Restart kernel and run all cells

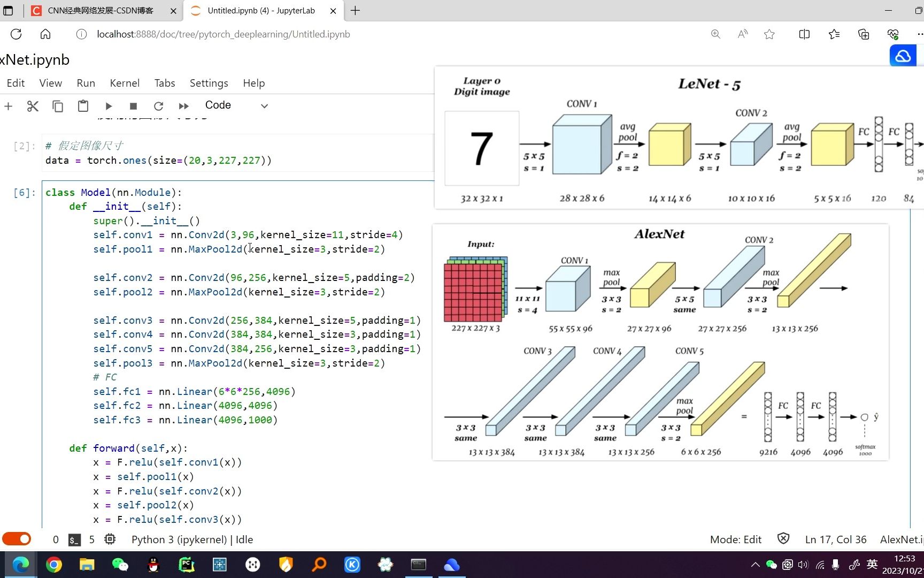tap(184, 106)
